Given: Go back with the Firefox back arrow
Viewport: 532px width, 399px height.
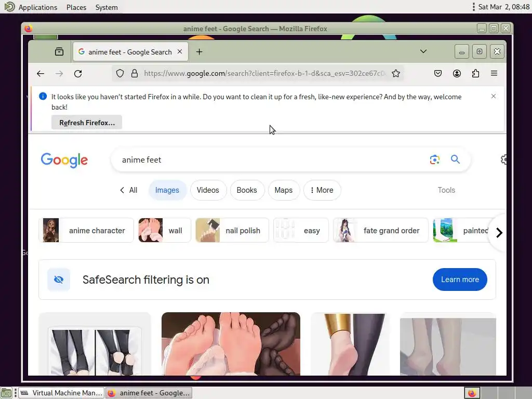Looking at the screenshot, I should [x=41, y=74].
